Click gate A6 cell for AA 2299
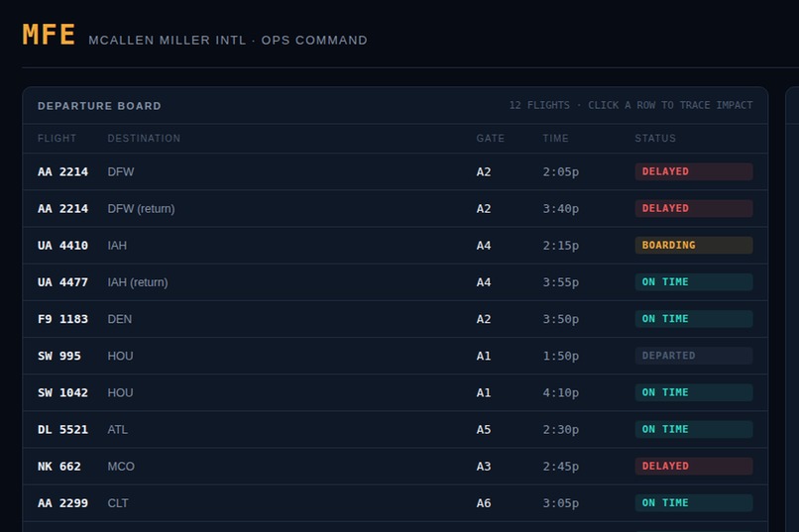This screenshot has width=799, height=532. point(484,503)
